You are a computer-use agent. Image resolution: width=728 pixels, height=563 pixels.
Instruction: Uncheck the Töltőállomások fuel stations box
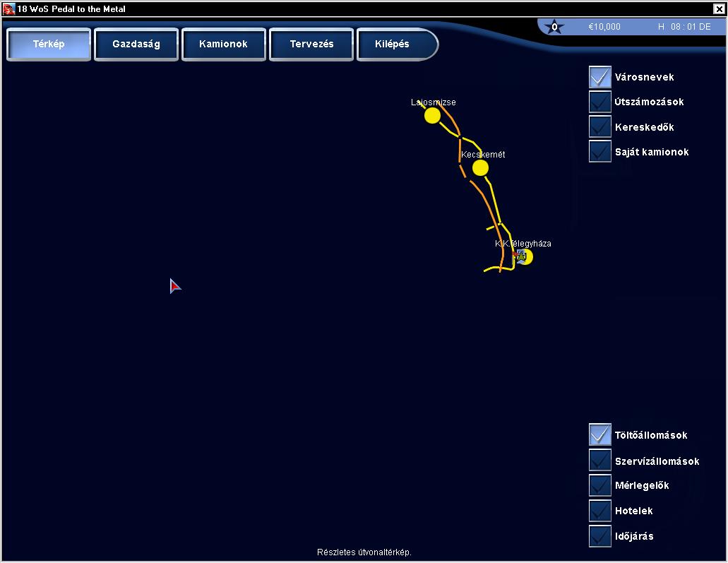(600, 435)
